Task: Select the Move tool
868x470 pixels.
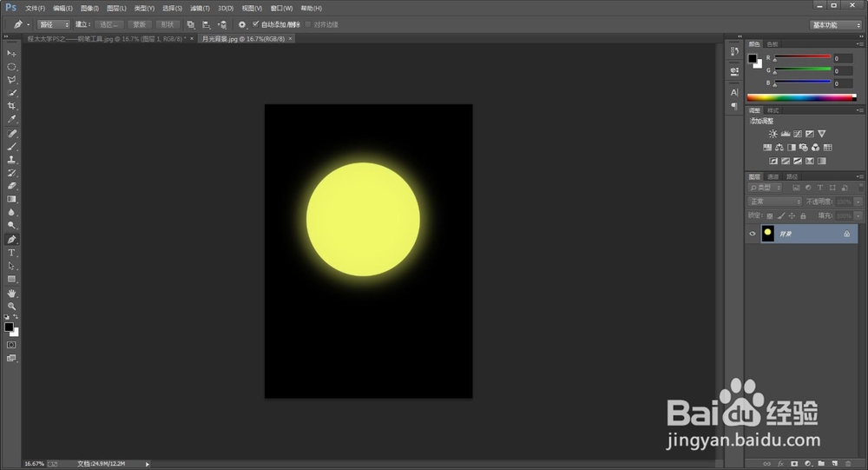Action: 11,53
